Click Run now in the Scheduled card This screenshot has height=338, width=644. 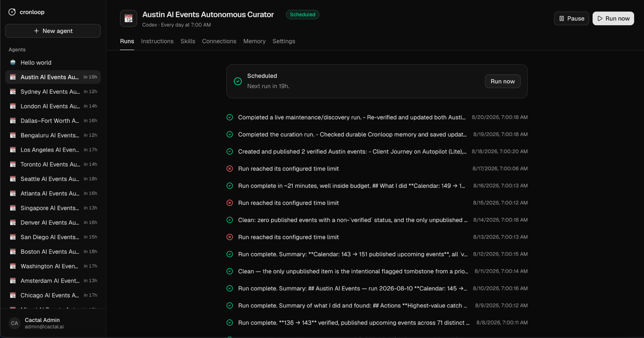503,81
